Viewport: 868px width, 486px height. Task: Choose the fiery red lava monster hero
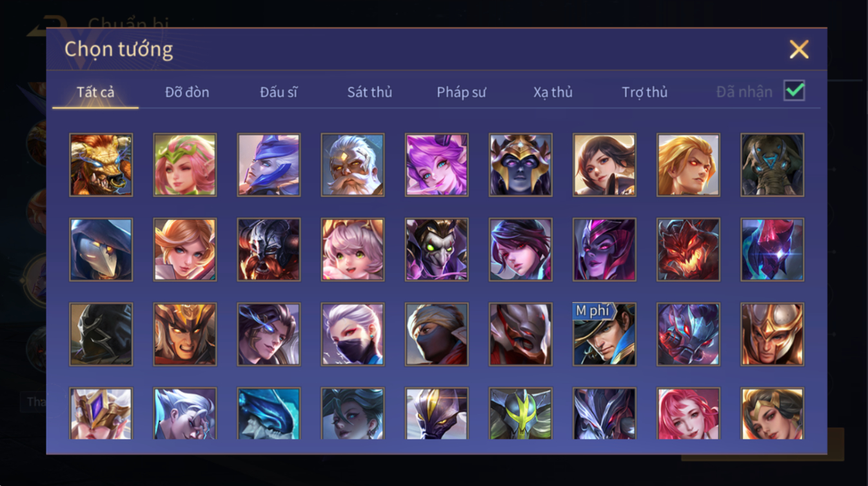pyautogui.click(x=688, y=249)
